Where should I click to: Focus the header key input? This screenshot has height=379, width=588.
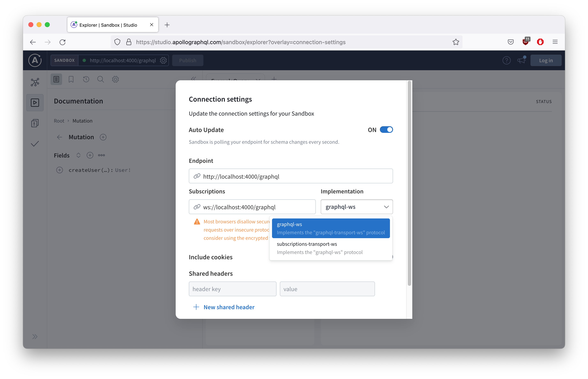coord(232,289)
